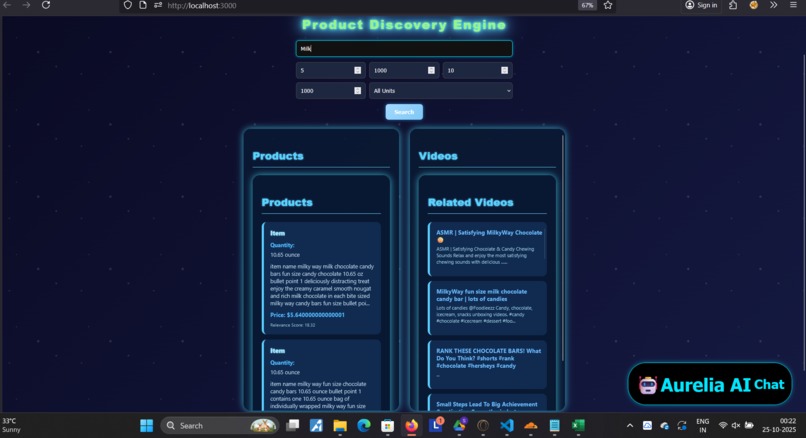Viewport: 806px width, 438px height.
Task: Open the Firefox hamburger application menu
Action: (793, 5)
